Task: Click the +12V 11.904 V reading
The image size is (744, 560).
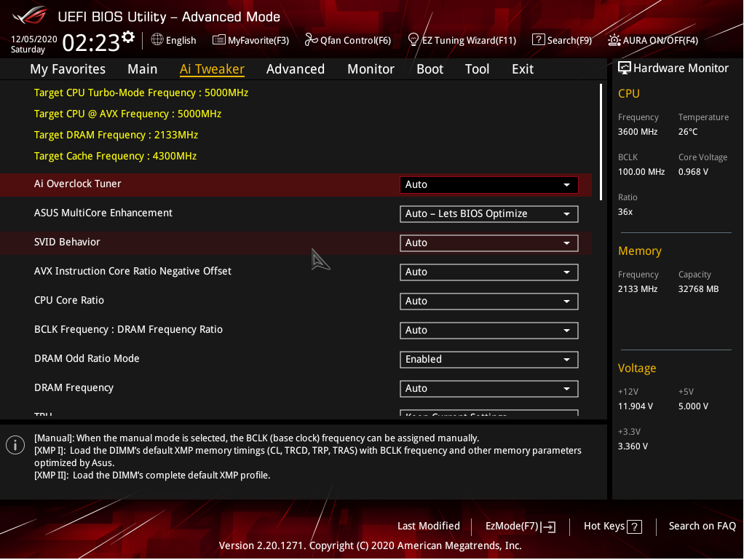Action: coord(636,406)
